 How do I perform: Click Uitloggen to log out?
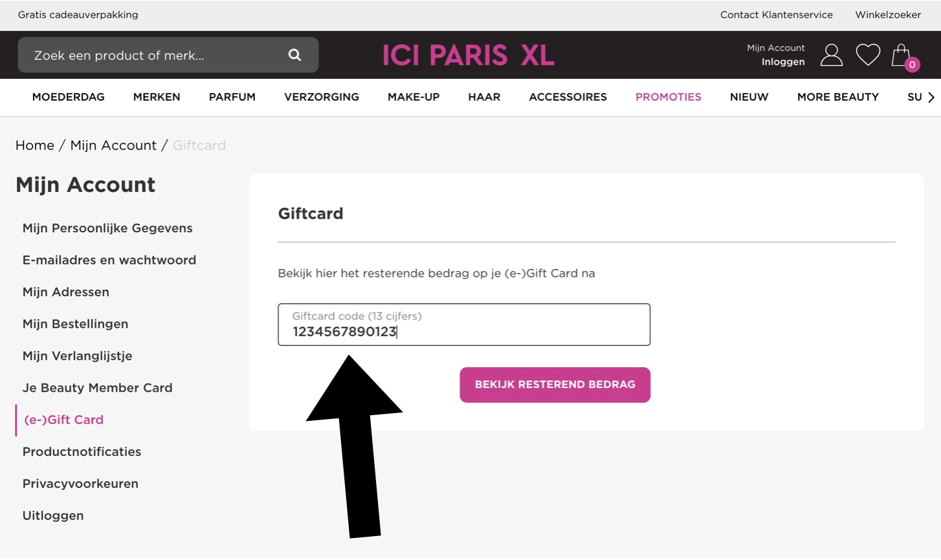coord(53,515)
